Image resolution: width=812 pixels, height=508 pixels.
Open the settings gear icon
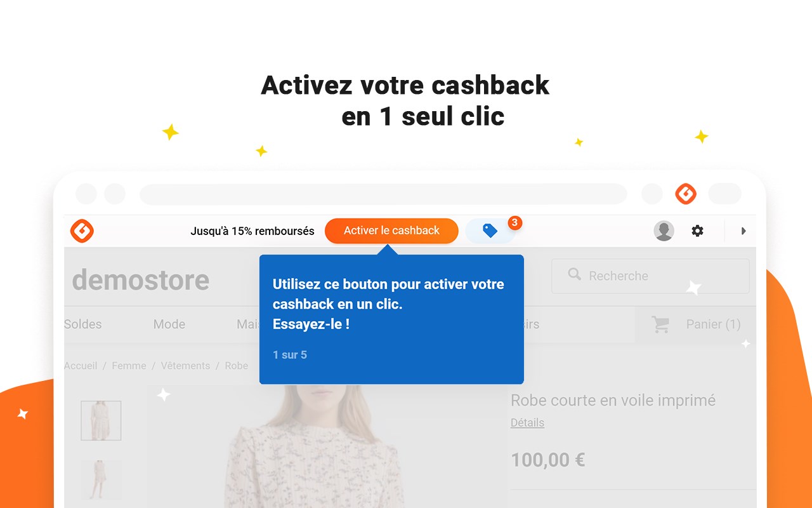click(698, 231)
